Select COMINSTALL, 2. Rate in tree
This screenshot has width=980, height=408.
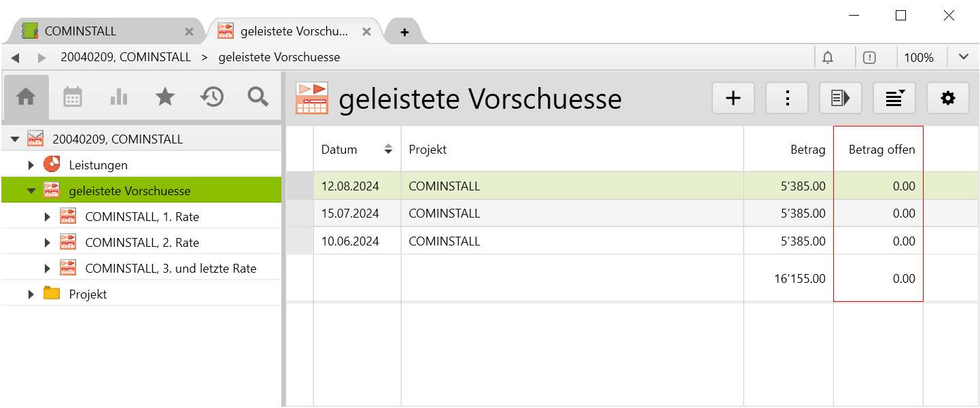click(142, 243)
